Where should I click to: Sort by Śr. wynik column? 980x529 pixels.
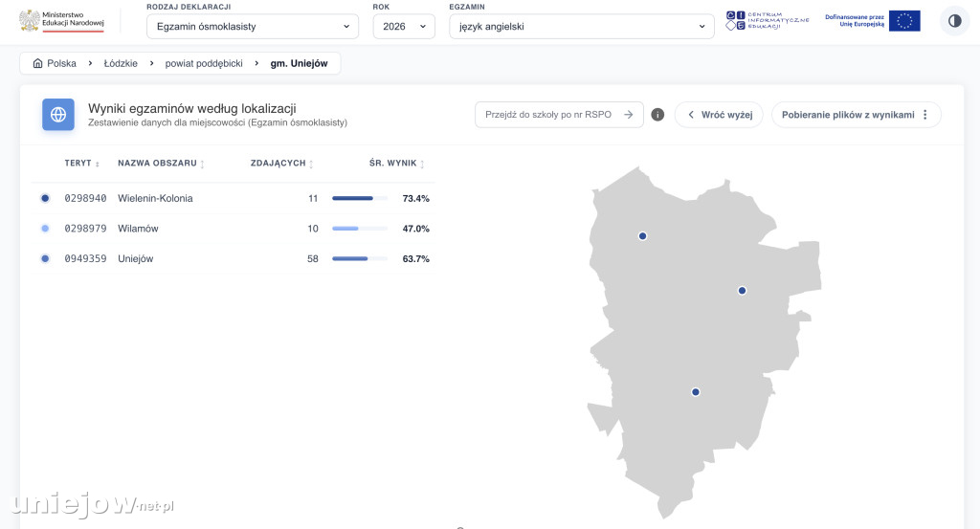pyautogui.click(x=397, y=163)
